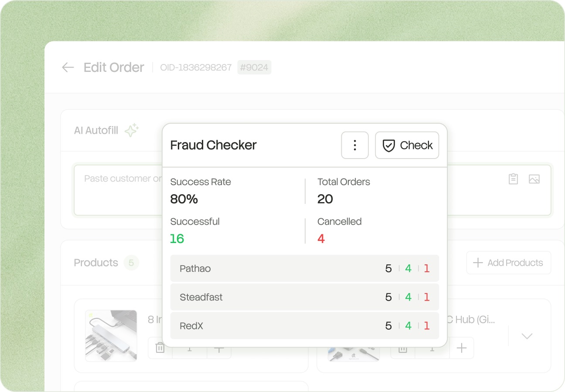Increase quantity with plus on first product

click(x=219, y=348)
